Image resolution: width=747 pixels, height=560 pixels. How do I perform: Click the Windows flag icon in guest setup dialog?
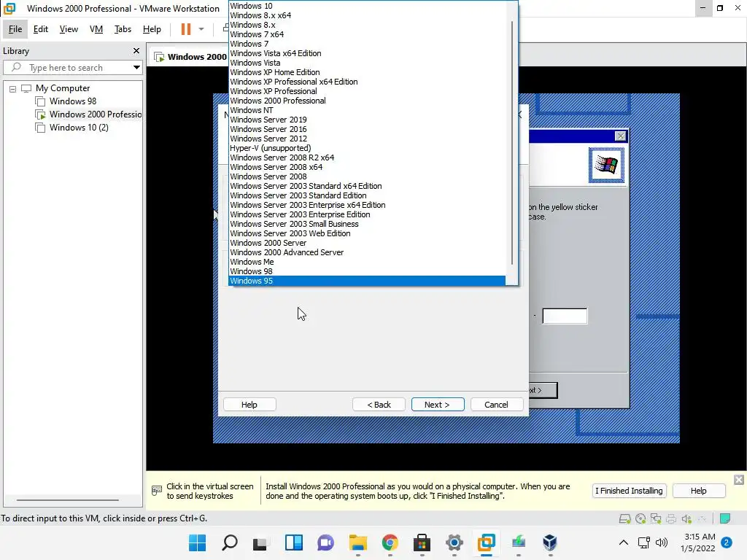point(606,166)
